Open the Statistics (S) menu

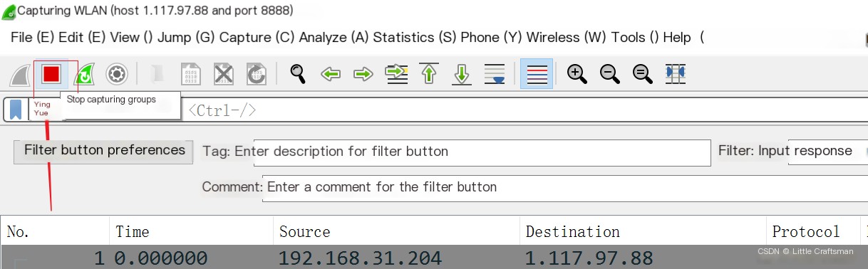(x=414, y=37)
